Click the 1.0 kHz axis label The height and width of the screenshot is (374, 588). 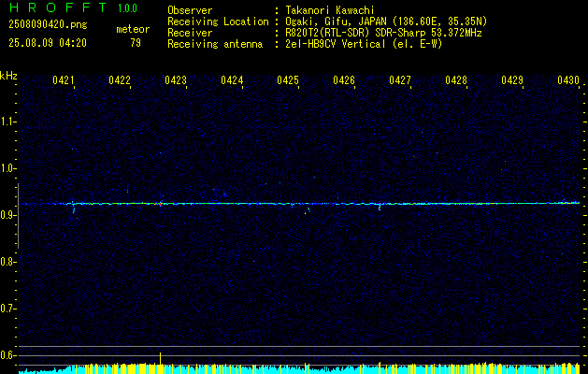tap(7, 168)
